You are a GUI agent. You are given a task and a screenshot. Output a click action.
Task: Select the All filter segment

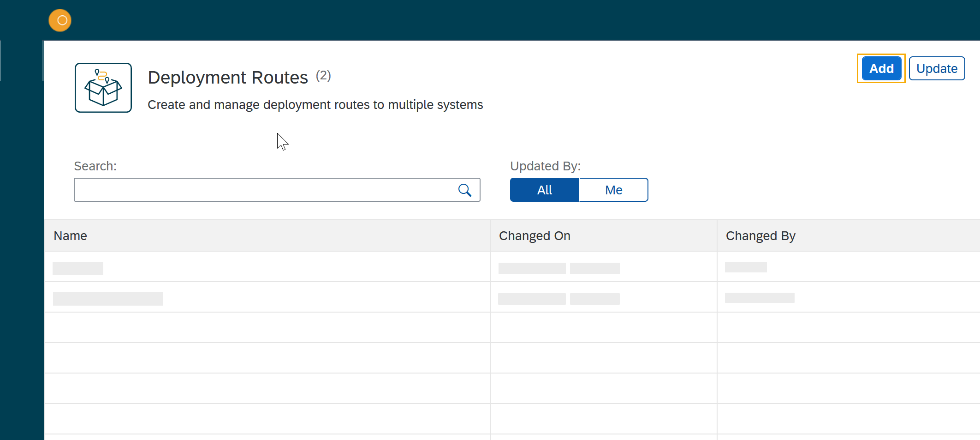click(x=545, y=190)
